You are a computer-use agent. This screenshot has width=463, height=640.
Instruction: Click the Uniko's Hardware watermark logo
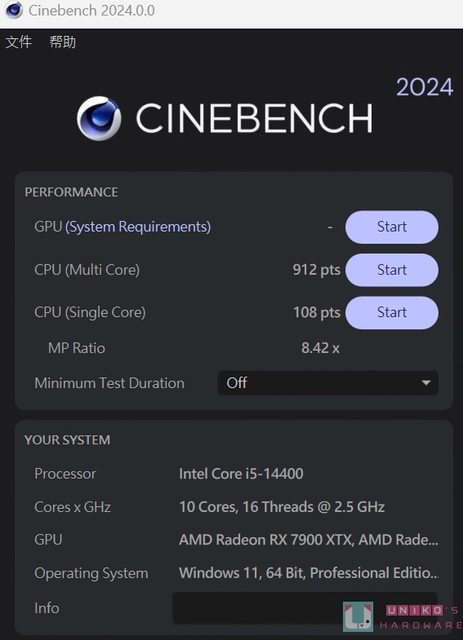coord(402,616)
